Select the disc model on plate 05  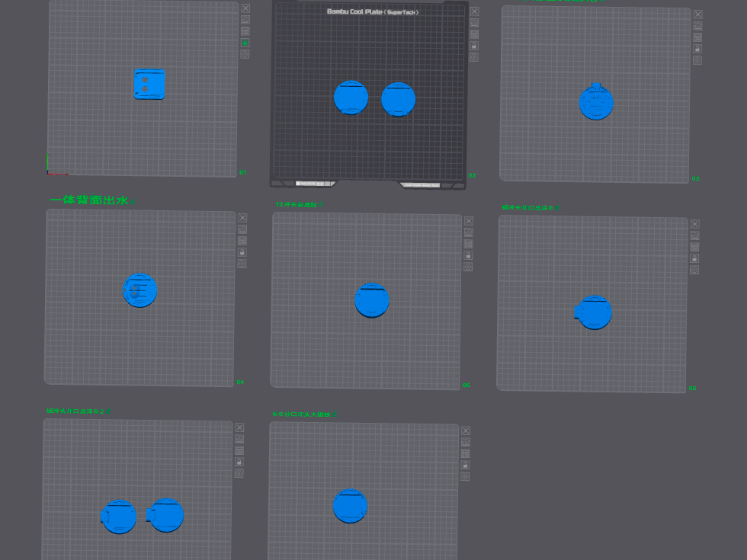[x=372, y=300]
